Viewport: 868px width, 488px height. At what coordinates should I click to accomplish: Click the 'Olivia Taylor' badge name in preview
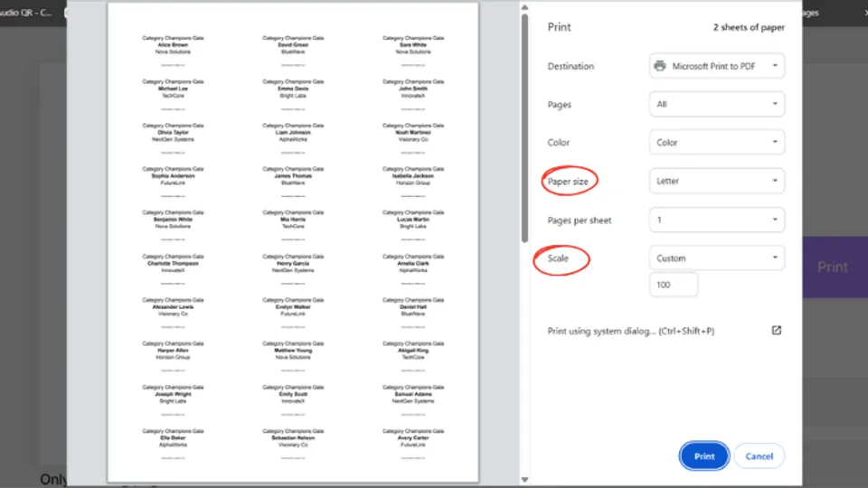173,133
